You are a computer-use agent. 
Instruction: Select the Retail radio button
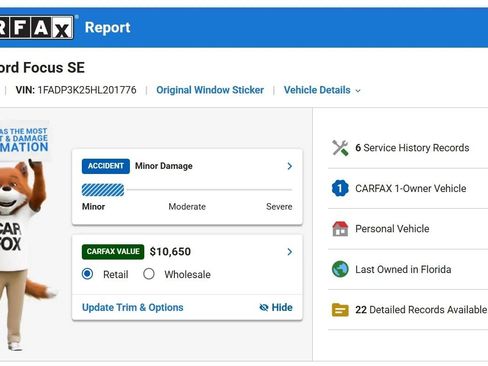click(x=88, y=274)
